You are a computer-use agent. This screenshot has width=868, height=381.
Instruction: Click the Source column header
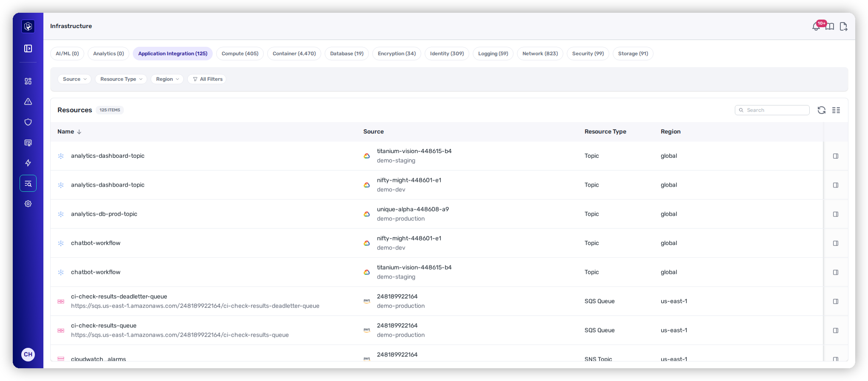coord(374,132)
